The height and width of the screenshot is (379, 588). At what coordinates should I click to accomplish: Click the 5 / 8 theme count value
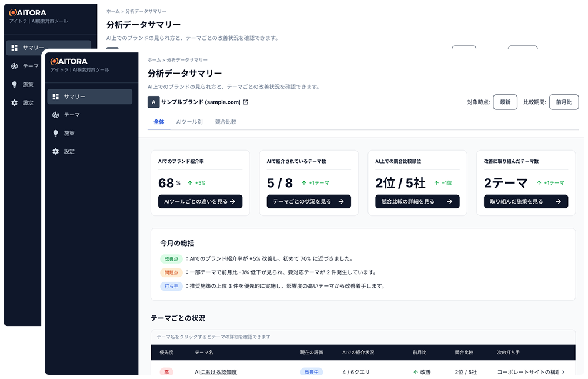click(x=280, y=183)
